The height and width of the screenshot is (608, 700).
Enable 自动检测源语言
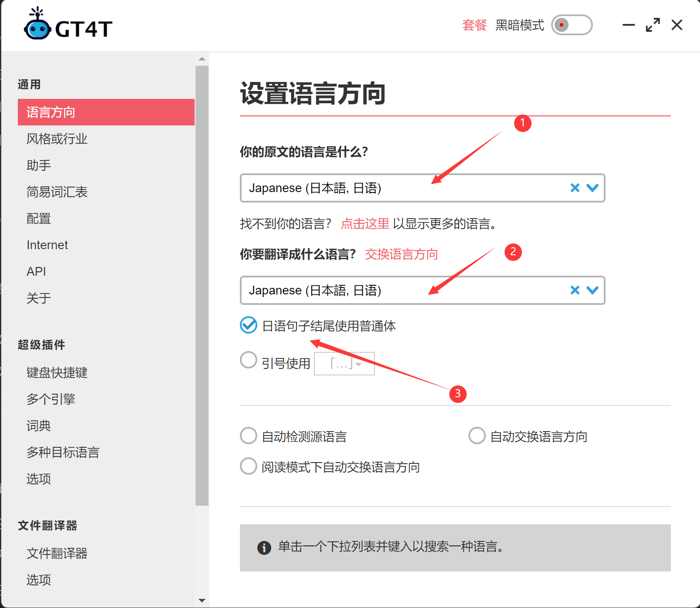pos(248,436)
